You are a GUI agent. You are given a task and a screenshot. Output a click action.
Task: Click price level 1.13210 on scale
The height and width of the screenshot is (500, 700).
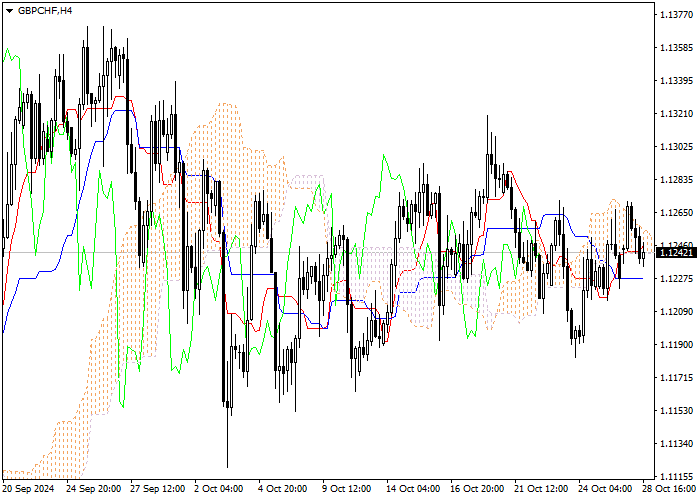coord(676,114)
